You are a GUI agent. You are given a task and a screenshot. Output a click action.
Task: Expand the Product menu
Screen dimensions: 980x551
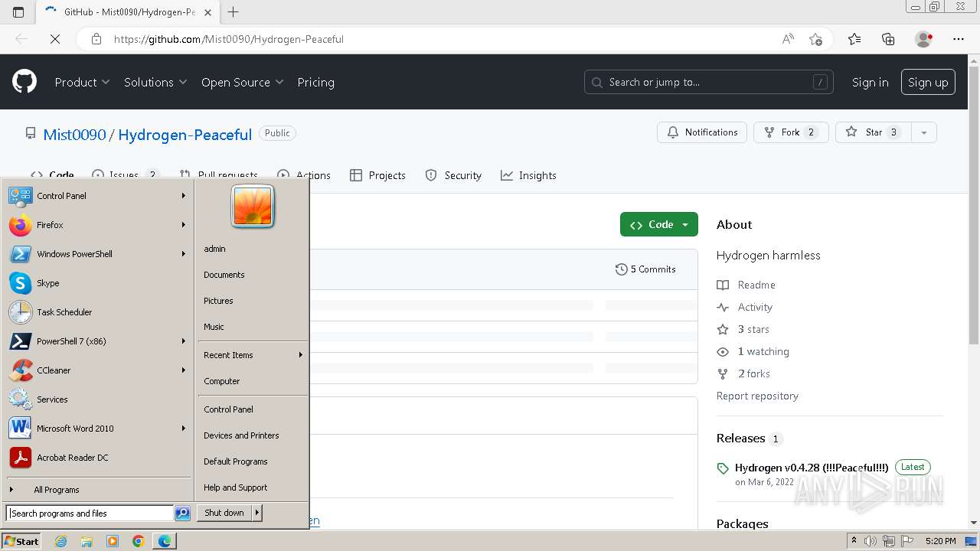tap(82, 82)
